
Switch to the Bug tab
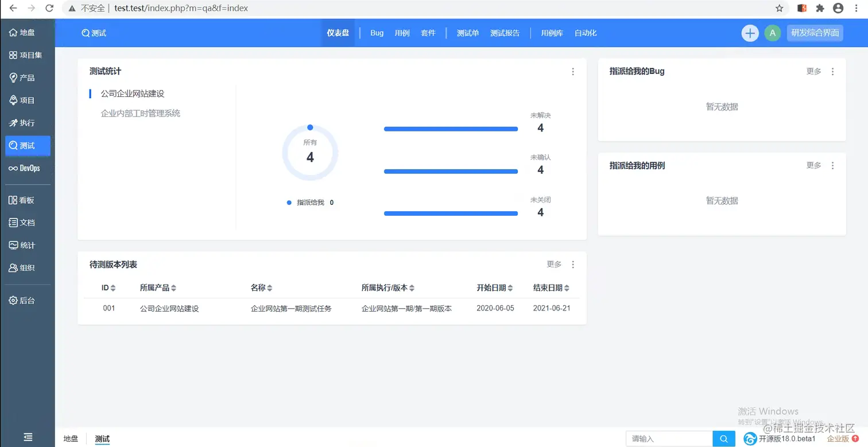pyautogui.click(x=377, y=33)
